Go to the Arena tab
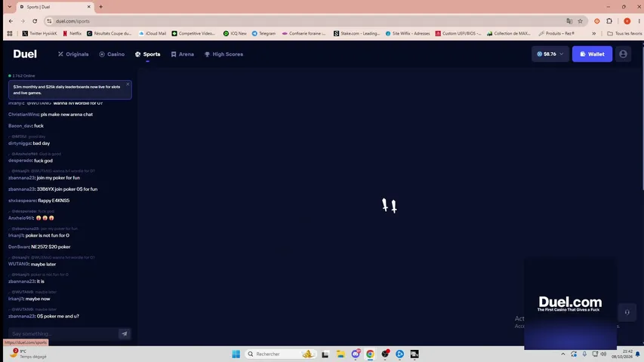 click(x=183, y=54)
